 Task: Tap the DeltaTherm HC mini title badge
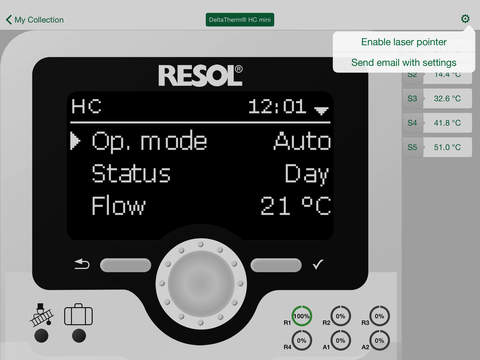(240, 20)
